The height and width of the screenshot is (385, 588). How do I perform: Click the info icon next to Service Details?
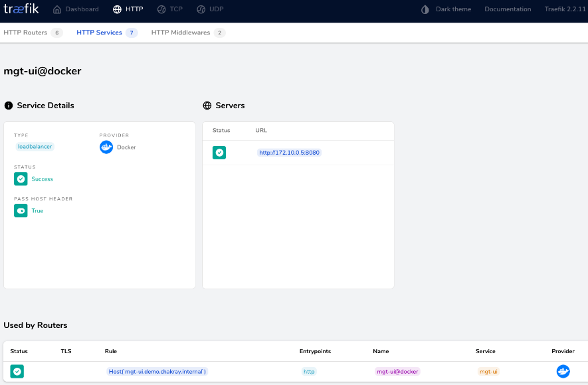(x=7, y=105)
